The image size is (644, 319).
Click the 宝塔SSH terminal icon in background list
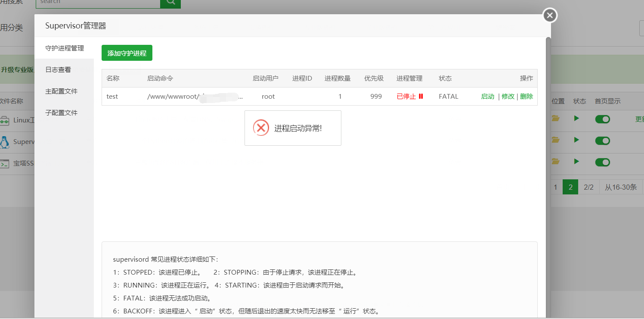pos(4,164)
